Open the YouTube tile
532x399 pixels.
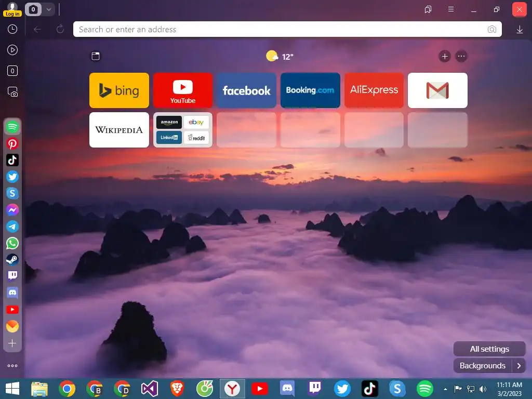coord(183,90)
